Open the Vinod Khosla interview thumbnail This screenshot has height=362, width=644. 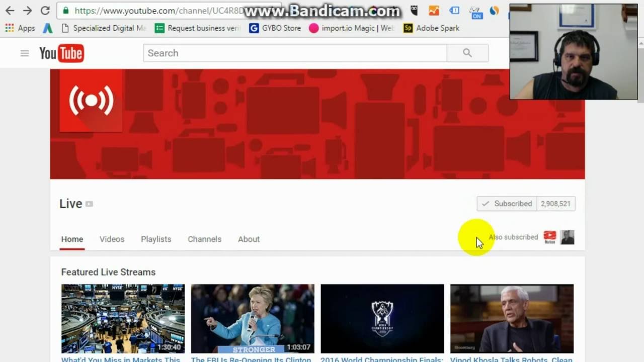coord(512,319)
